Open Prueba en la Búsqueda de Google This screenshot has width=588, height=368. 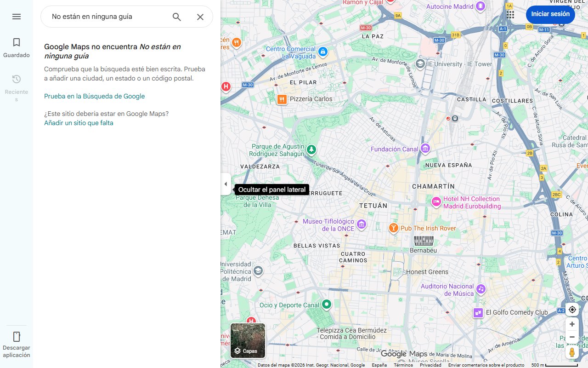click(94, 96)
